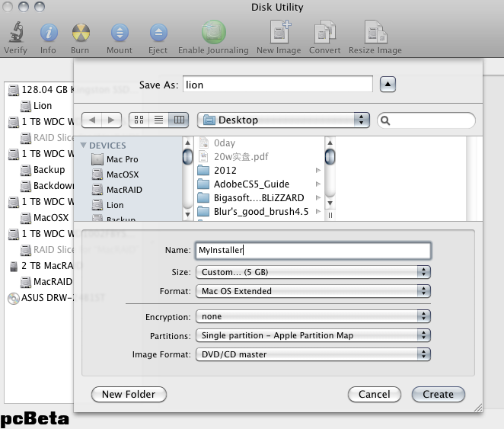504x429 pixels.
Task: Select the MacOSX volume in disk list
Action: coord(44,218)
